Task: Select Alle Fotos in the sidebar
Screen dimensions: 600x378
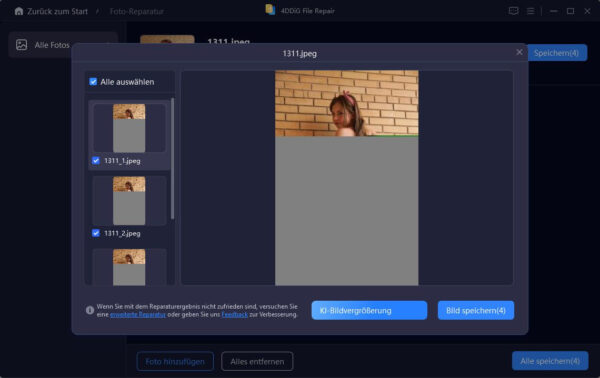Action: [x=63, y=45]
